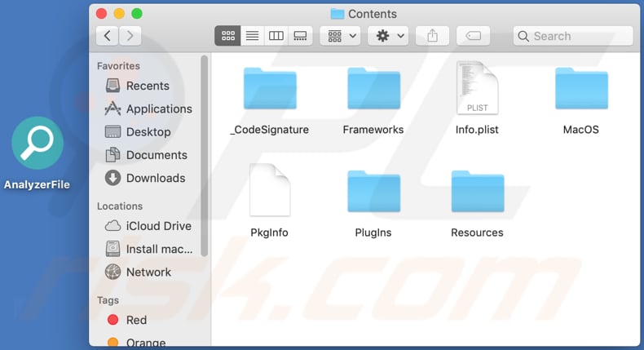This screenshot has height=350, width=644.
Task: Click the PkgInfo name label
Action: pyautogui.click(x=270, y=233)
